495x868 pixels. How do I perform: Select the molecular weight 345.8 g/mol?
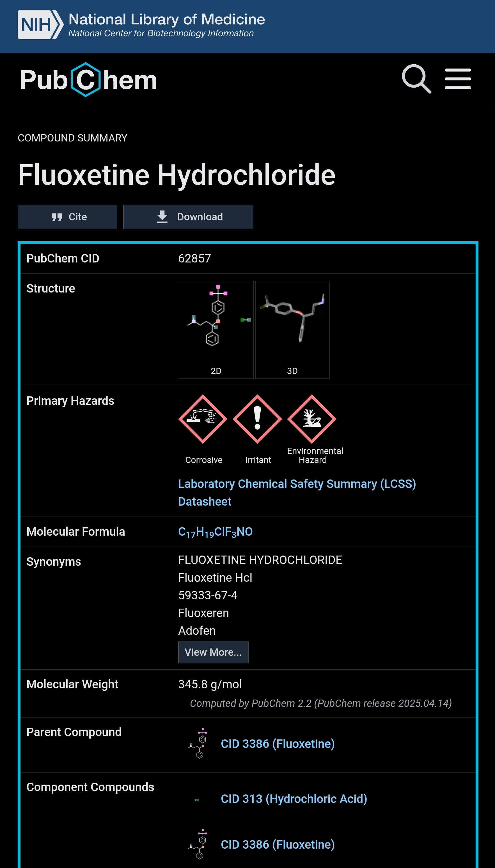pos(210,684)
